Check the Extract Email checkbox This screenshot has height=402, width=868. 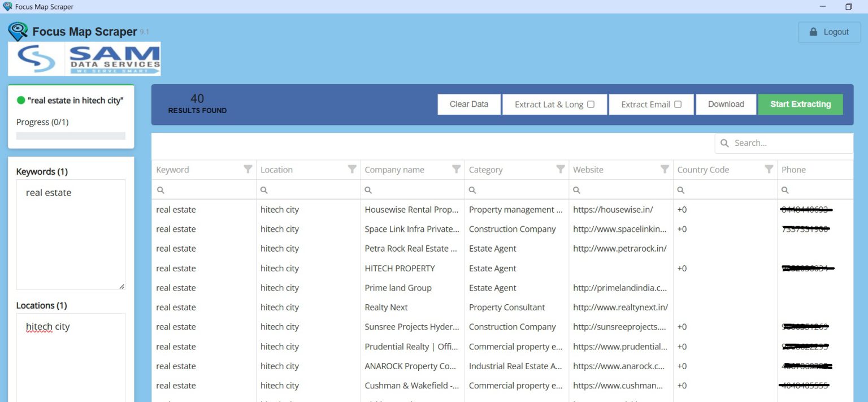[x=679, y=104]
